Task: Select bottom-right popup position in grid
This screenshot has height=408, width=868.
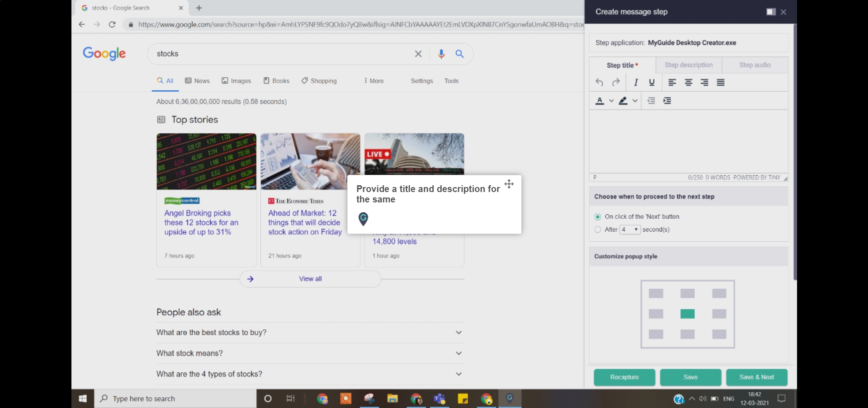Action: click(x=719, y=334)
